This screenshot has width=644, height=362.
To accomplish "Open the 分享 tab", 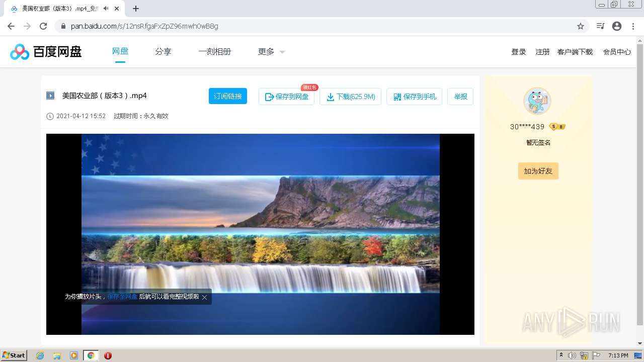I will pos(163,51).
